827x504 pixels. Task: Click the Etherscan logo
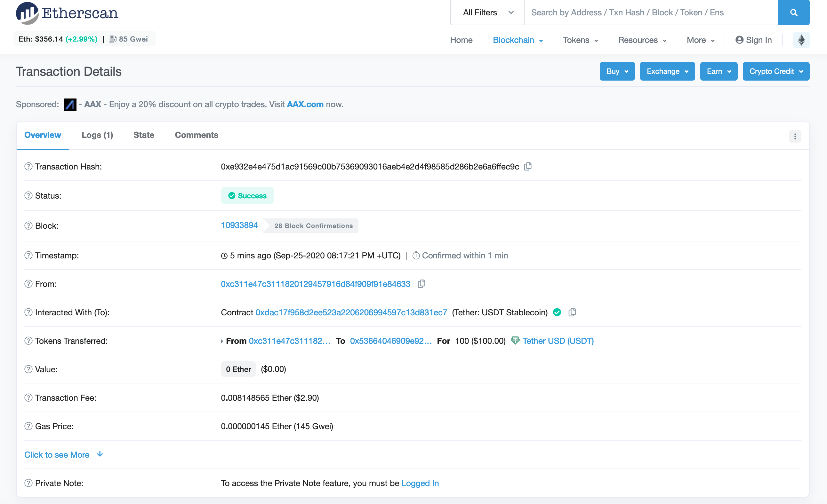click(x=67, y=13)
